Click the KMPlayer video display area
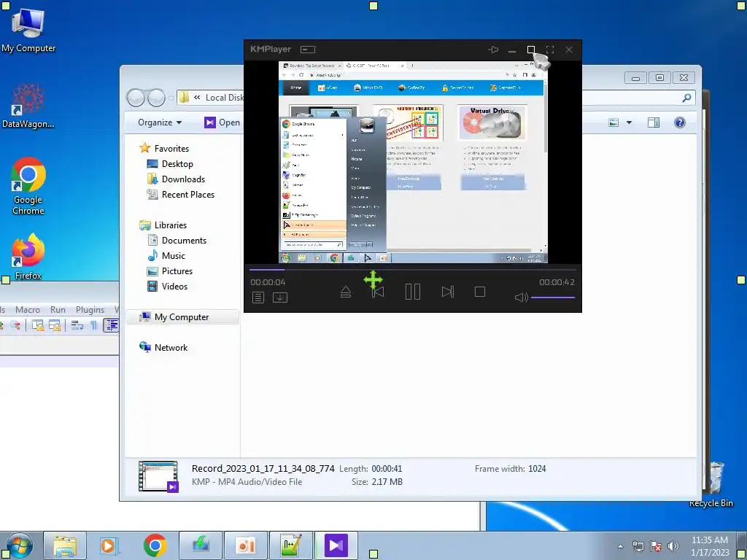 (413, 162)
